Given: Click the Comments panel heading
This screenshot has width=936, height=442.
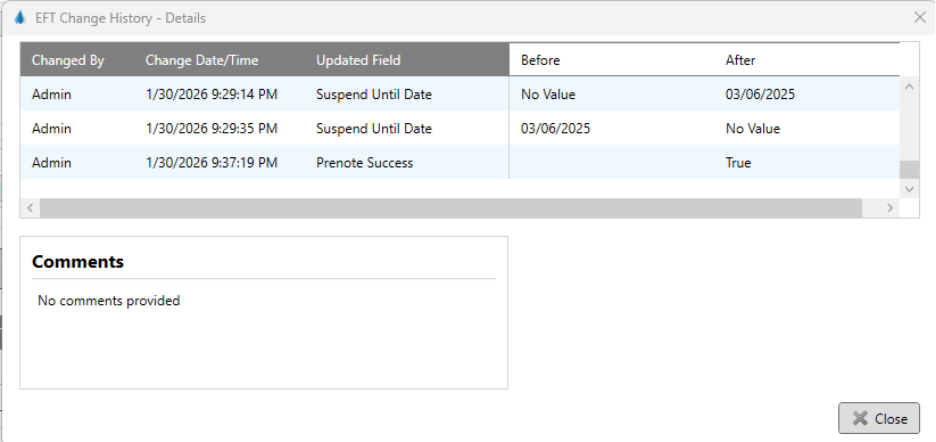Looking at the screenshot, I should [78, 262].
